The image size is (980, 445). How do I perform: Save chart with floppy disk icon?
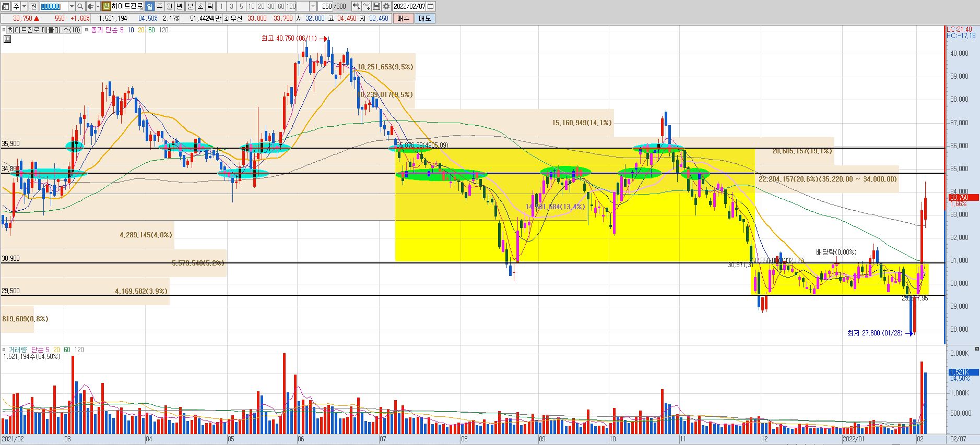click(x=376, y=6)
